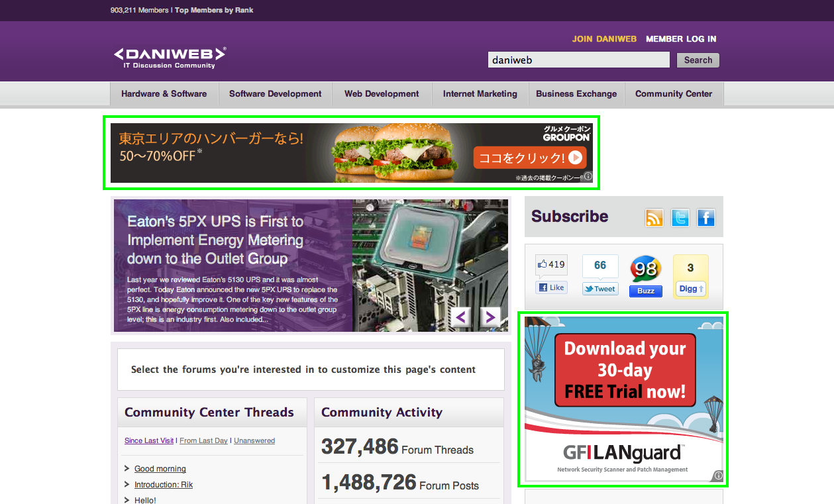
Task: Click the 1,488,726 Forum Posts statistic
Action: pos(400,482)
